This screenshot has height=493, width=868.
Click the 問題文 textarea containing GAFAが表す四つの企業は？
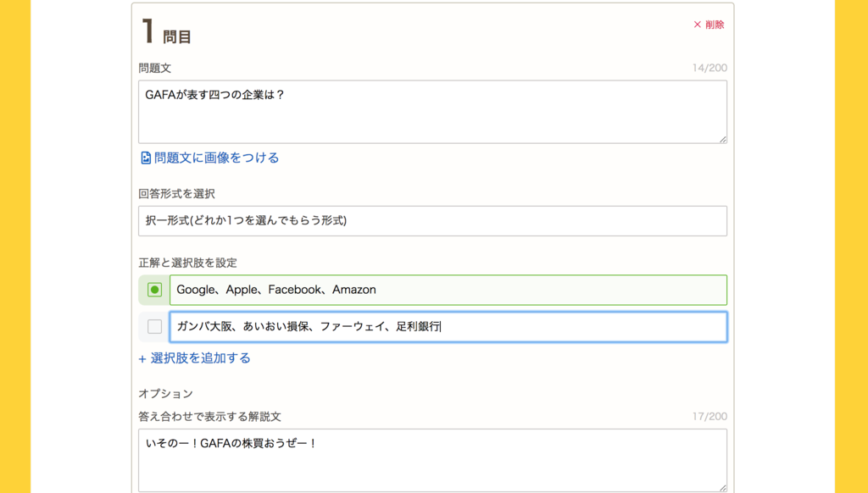click(432, 112)
